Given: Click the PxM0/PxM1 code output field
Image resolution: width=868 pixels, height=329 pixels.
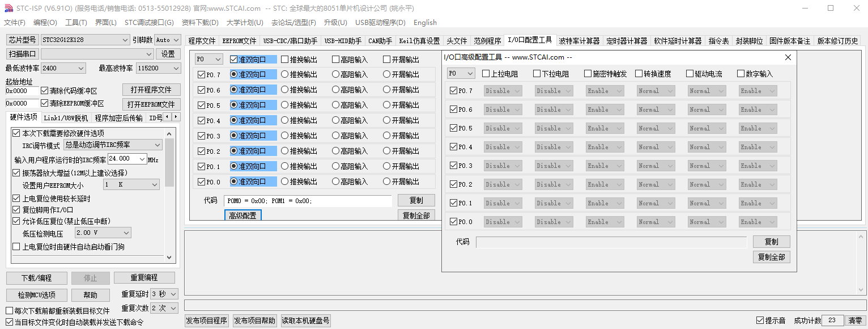Looking at the screenshot, I should (x=308, y=201).
